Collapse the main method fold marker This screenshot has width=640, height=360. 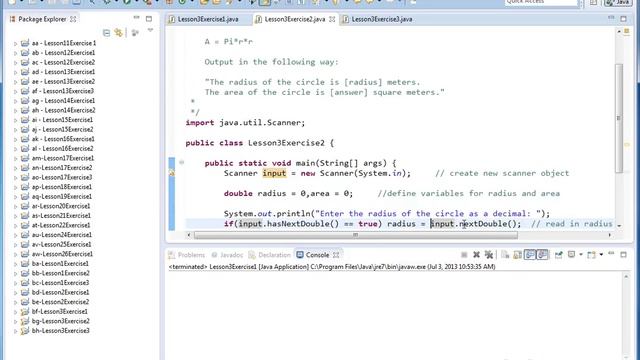click(182, 162)
